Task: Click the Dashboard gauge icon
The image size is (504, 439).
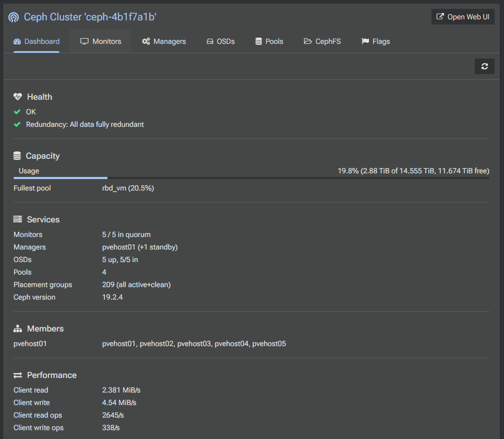Action: 17,41
